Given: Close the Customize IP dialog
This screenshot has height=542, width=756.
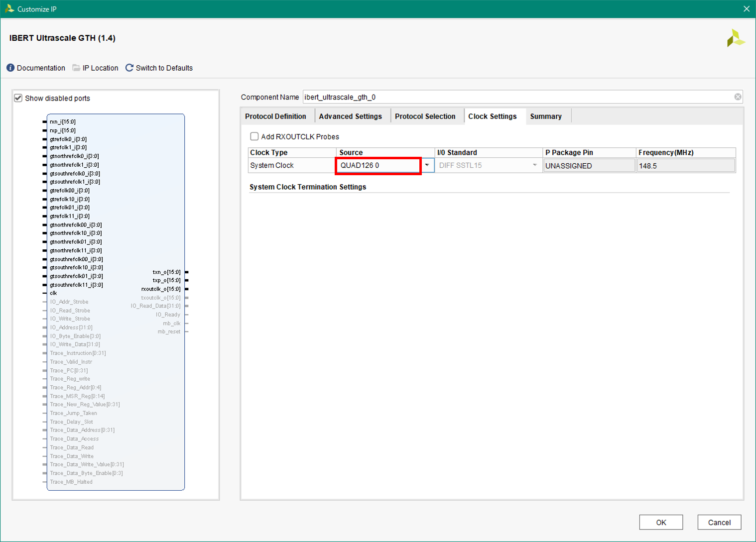Looking at the screenshot, I should click(746, 9).
